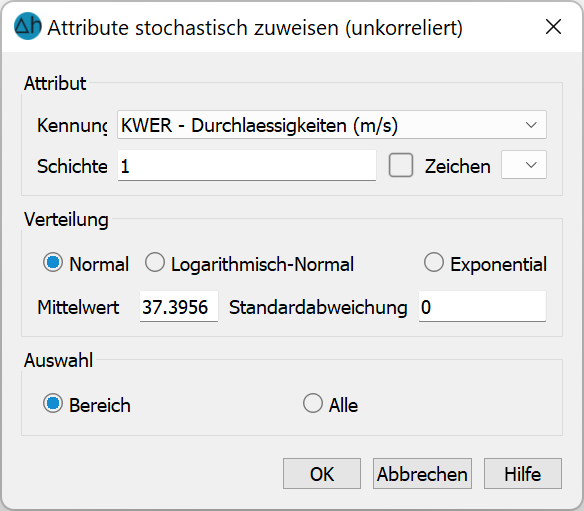Click the delta-h application icon in title bar
The image size is (584, 511).
tap(28, 26)
